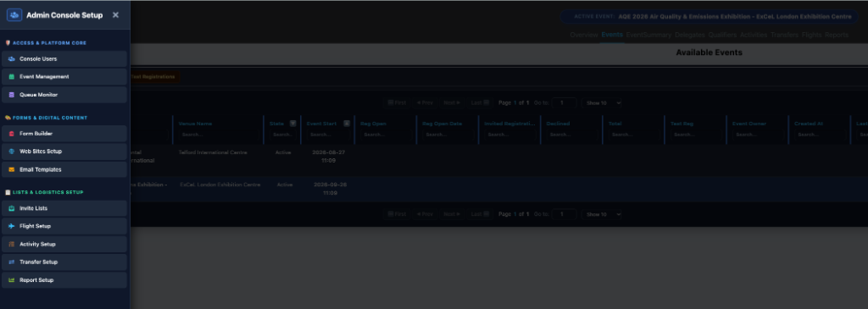Click the Venue Name column header

[196, 124]
